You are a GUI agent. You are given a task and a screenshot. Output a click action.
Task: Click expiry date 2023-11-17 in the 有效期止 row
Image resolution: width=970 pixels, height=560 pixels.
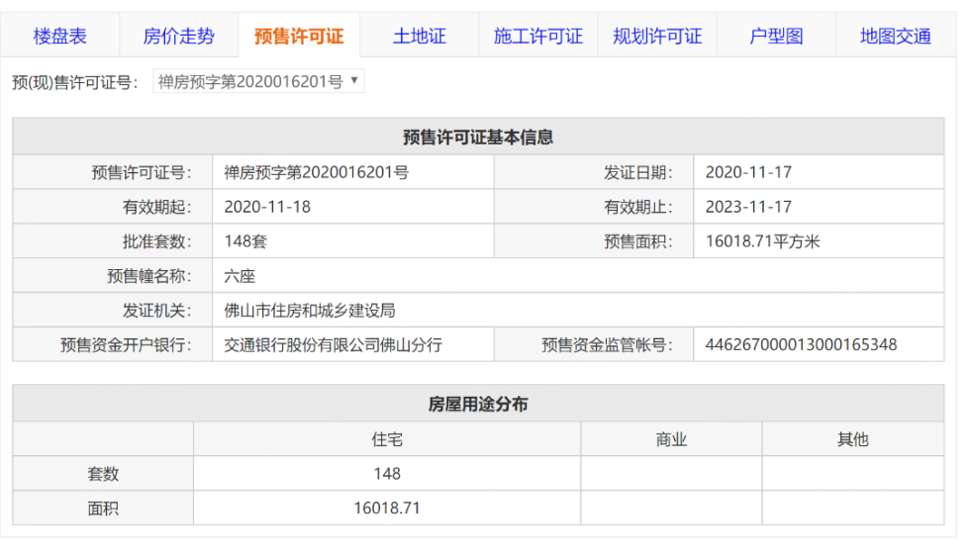[748, 207]
